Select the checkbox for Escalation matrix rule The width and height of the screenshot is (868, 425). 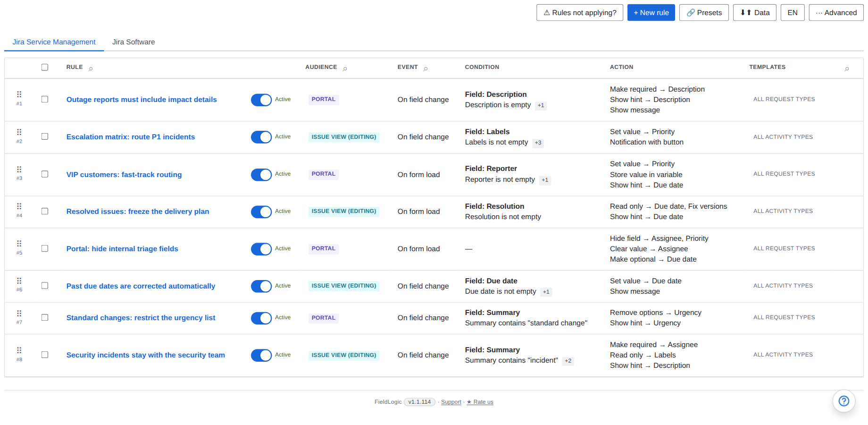pyautogui.click(x=45, y=136)
